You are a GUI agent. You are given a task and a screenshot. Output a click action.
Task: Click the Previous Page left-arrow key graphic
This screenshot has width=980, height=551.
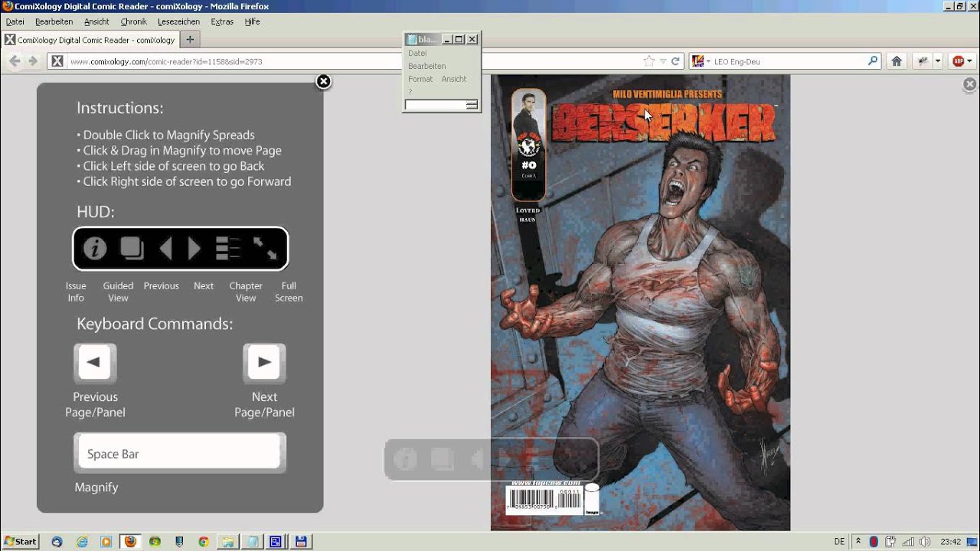point(95,364)
